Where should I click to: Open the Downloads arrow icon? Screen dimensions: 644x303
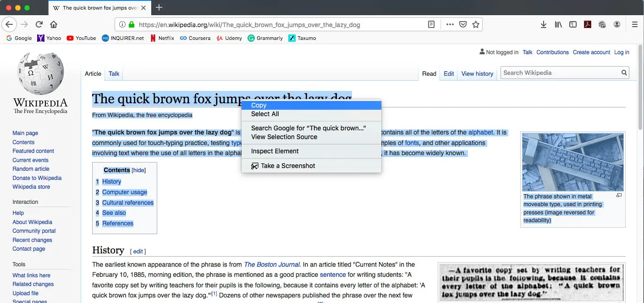543,25
